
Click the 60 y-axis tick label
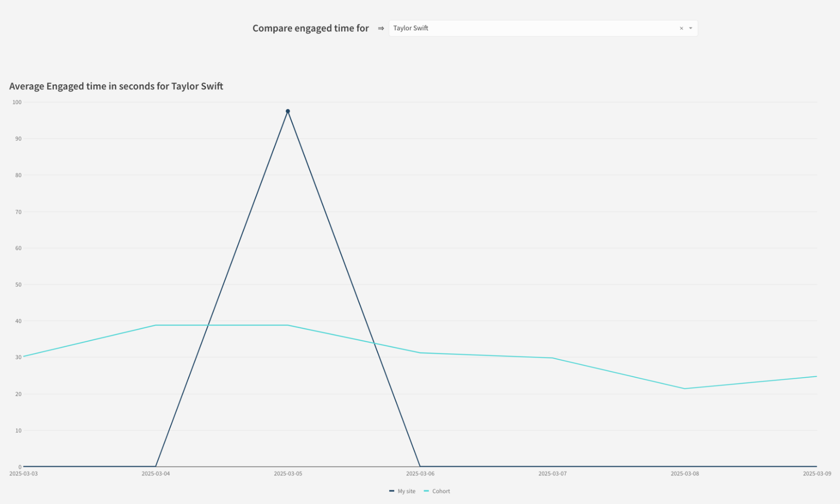point(18,248)
